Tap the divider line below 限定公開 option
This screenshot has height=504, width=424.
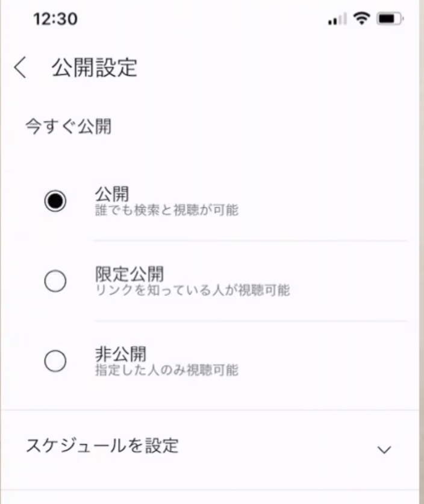(x=251, y=321)
